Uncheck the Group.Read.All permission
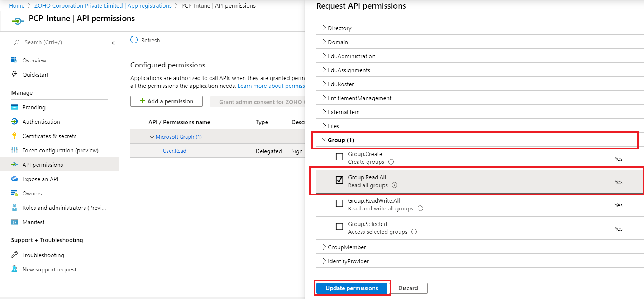Viewport: 644px width, 299px height. [x=339, y=180]
